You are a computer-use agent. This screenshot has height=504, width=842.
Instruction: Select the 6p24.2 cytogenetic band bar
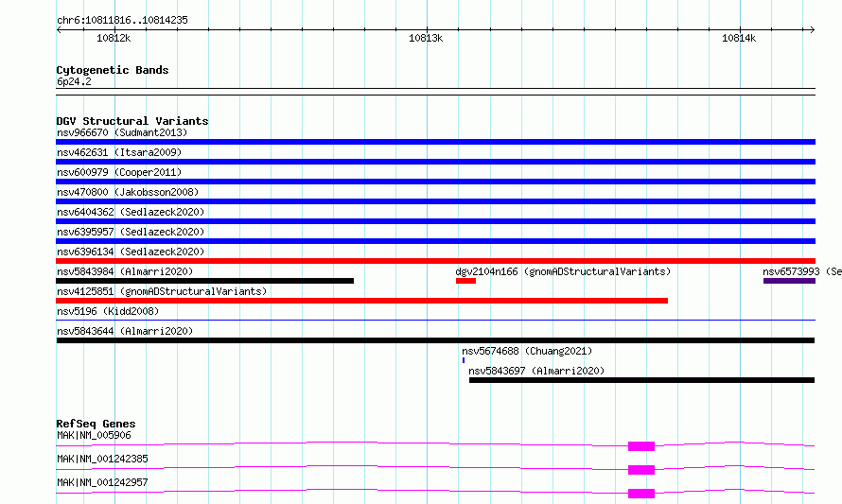(x=435, y=92)
